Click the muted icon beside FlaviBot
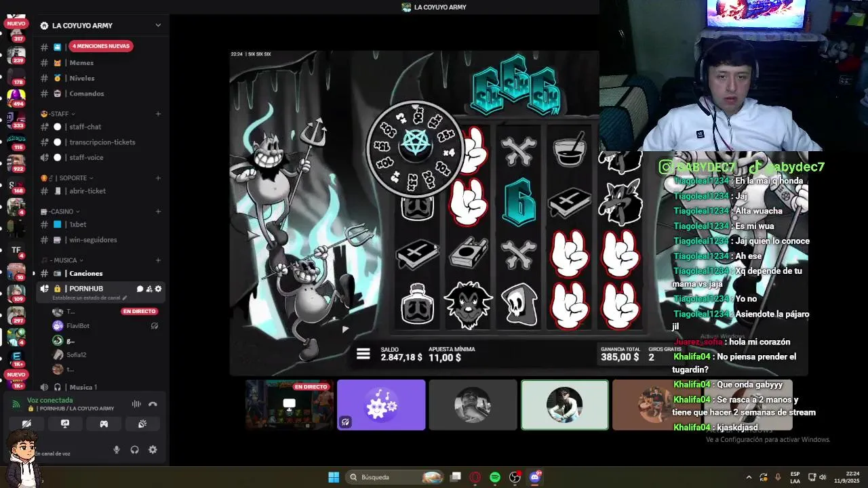The width and height of the screenshot is (868, 488). 155,326
